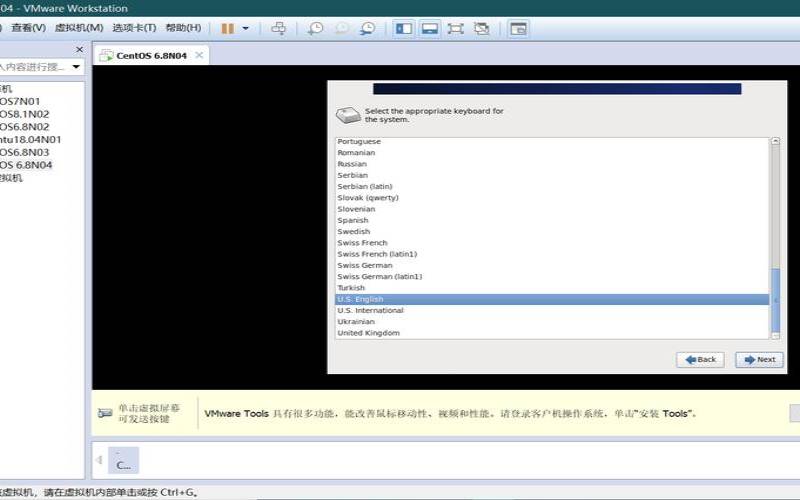The height and width of the screenshot is (500, 800).
Task: Select OS6.8N03 in the library
Action: (x=24, y=152)
